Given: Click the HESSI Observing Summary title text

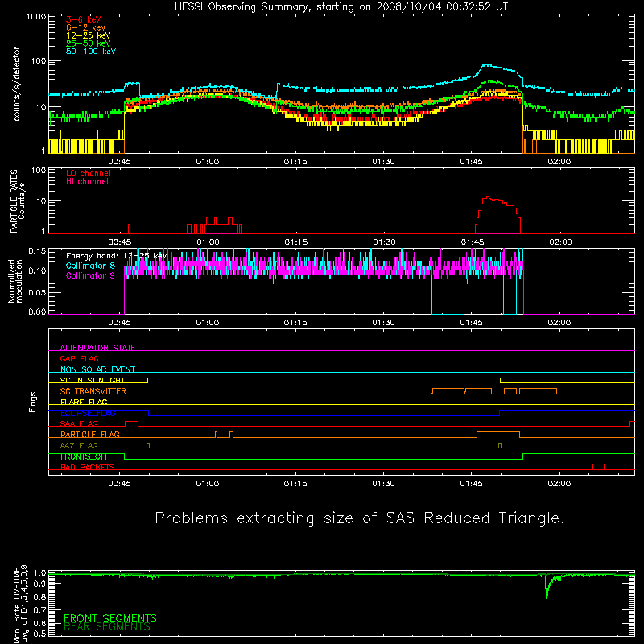Looking at the screenshot, I should (341, 7).
